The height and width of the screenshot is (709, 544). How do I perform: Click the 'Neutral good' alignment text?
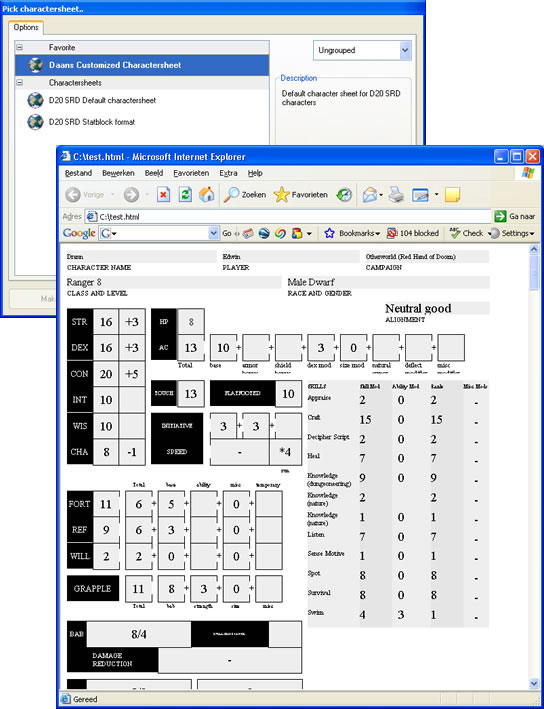418,308
